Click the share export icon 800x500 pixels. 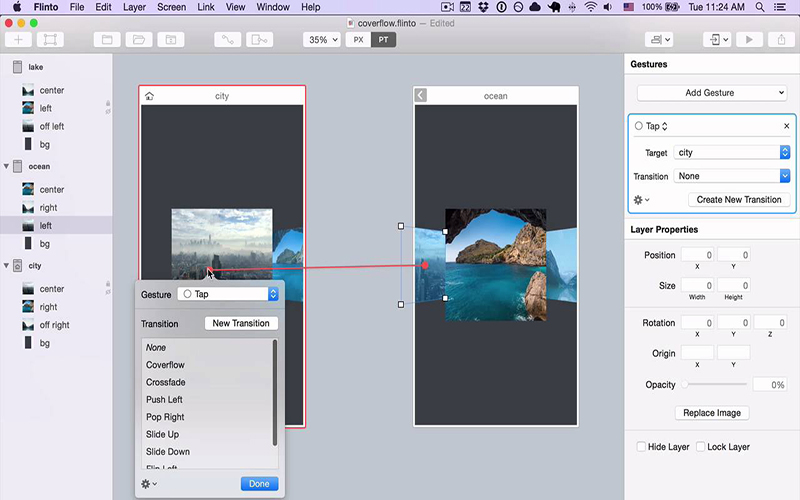click(781, 40)
